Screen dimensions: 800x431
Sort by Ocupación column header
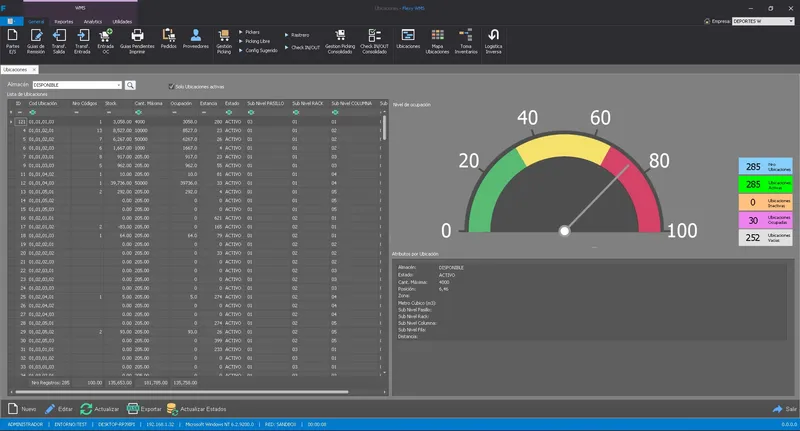click(x=183, y=104)
